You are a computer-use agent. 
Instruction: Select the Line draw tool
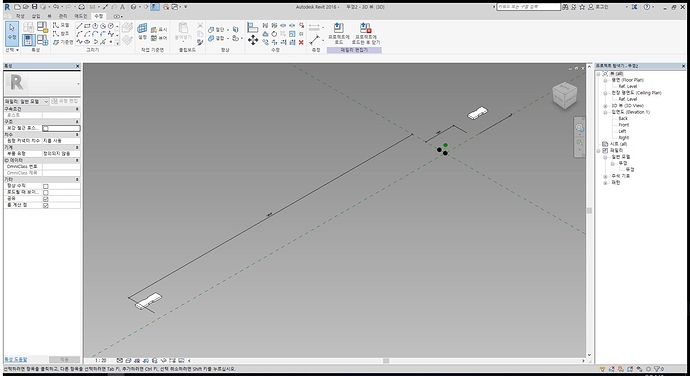79,26
